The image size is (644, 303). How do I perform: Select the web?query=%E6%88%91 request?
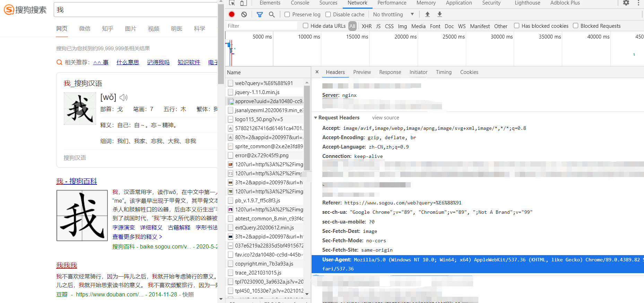pyautogui.click(x=265, y=83)
